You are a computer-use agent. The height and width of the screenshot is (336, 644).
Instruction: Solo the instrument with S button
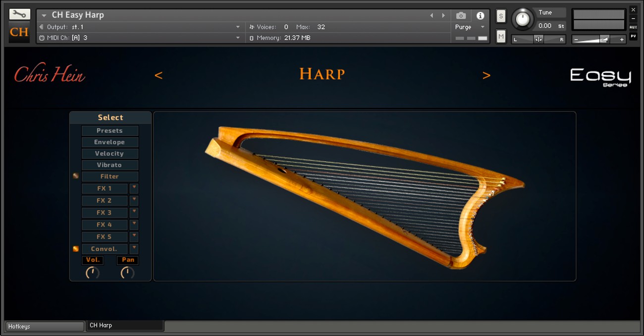click(x=501, y=16)
